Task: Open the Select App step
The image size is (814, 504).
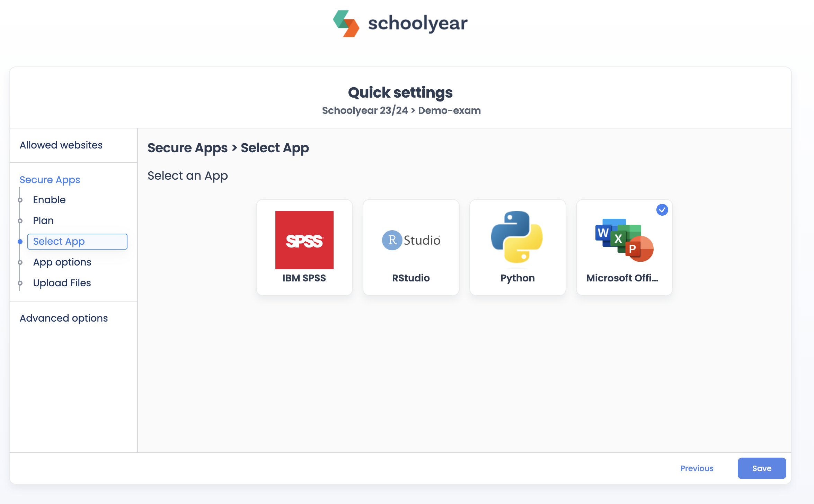Action: click(x=77, y=241)
